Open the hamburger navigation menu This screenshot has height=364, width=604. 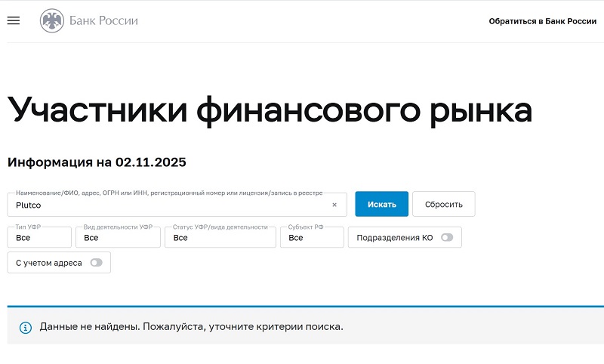click(x=13, y=21)
